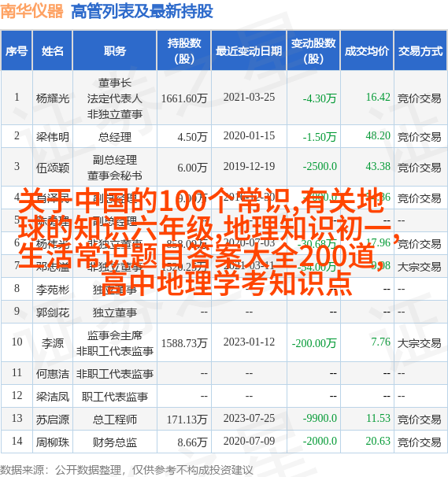This screenshot has height=477, width=448.
Task: Select the 成交均价 column header
Action: (x=367, y=51)
